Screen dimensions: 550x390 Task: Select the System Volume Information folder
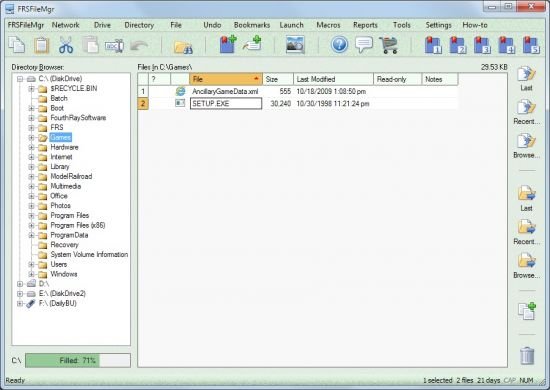pyautogui.click(x=89, y=254)
